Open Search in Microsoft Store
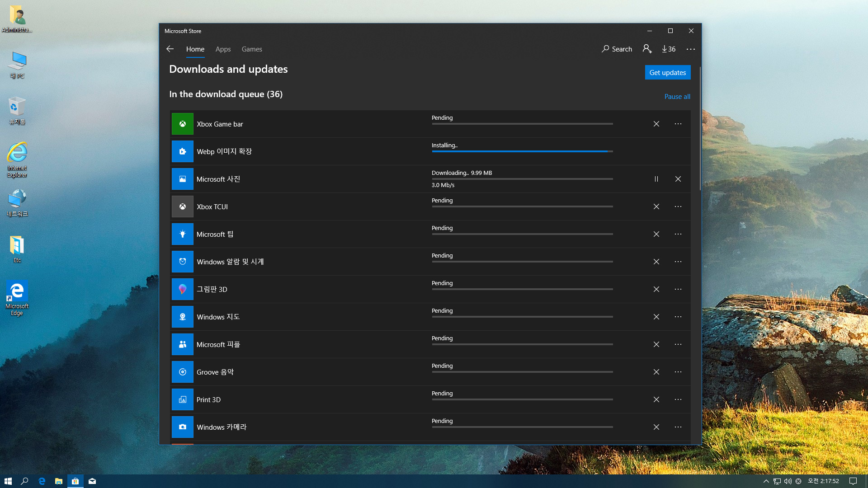The height and width of the screenshot is (488, 868). tap(617, 49)
